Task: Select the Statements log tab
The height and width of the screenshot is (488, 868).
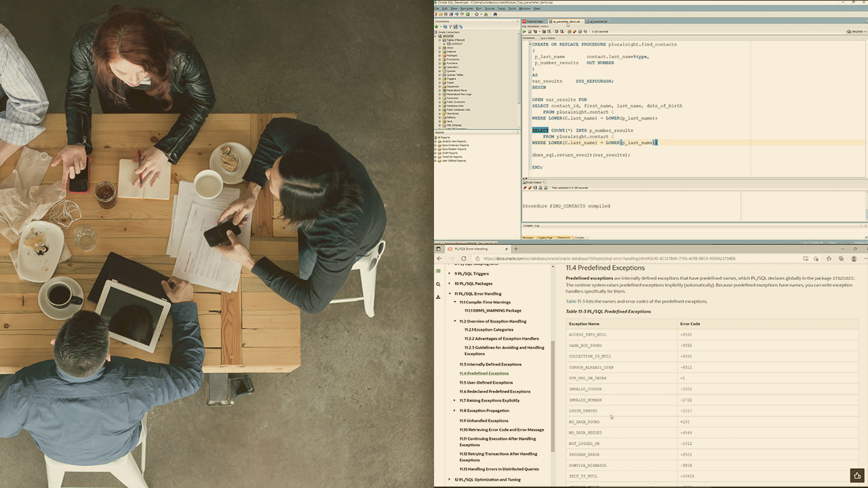Action: (564, 237)
